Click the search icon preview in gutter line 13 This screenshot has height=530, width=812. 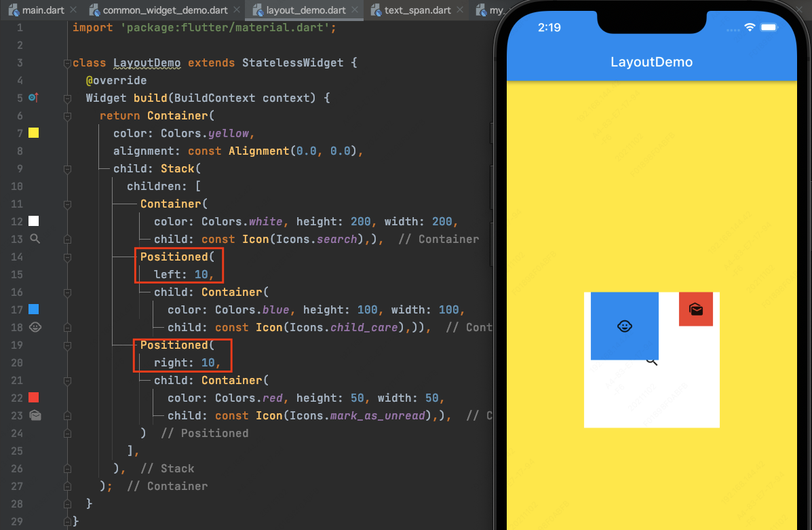[x=35, y=239]
